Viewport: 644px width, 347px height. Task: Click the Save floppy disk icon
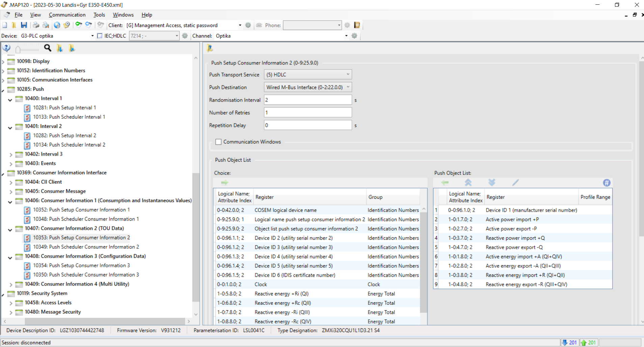[x=24, y=25]
